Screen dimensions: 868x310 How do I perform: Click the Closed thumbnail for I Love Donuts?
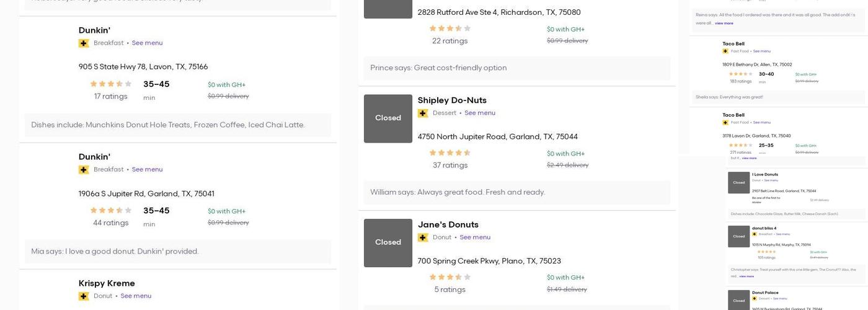[x=738, y=183]
